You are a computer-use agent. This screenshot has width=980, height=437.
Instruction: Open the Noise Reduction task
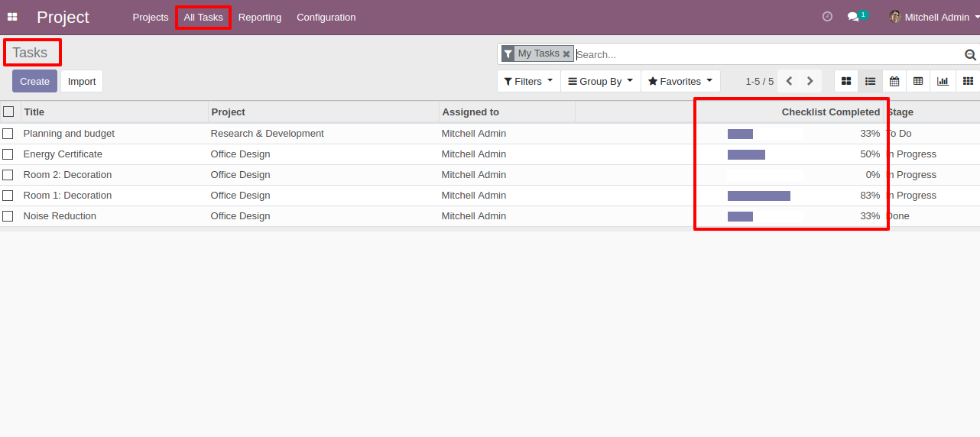click(60, 216)
